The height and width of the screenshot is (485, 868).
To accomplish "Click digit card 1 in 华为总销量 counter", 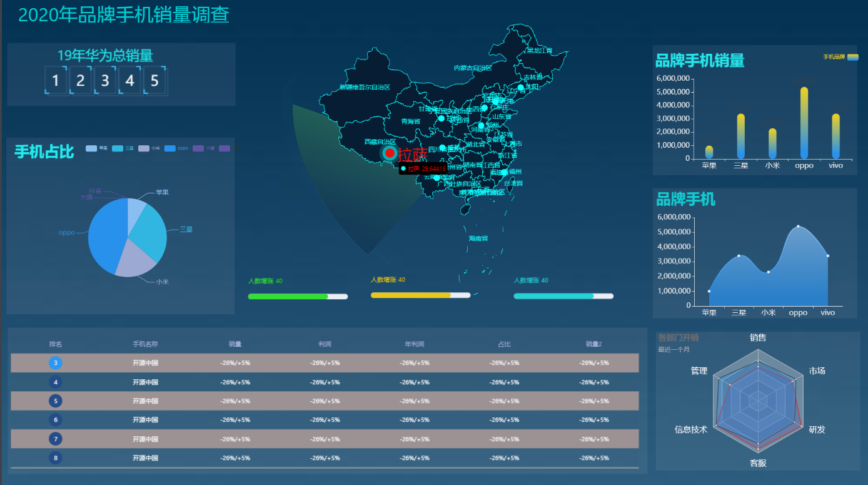I will point(56,80).
